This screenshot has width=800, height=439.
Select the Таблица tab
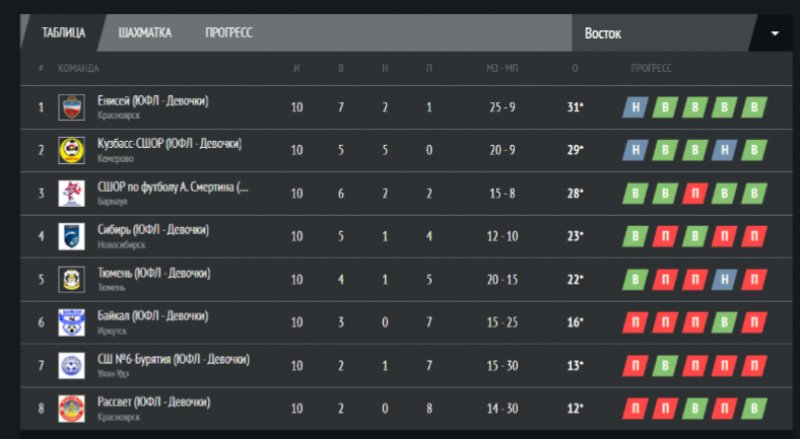click(x=63, y=33)
